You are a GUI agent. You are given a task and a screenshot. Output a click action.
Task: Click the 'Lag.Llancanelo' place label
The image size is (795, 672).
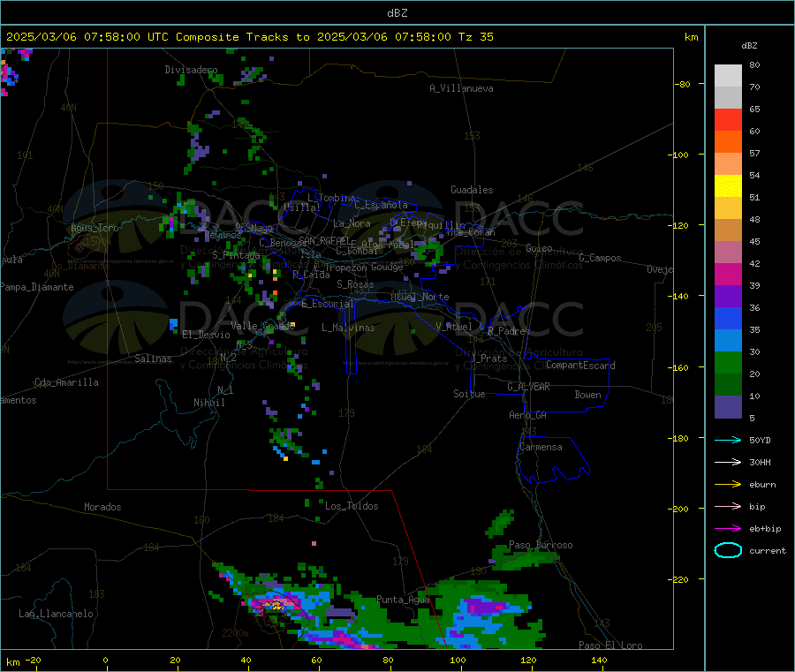point(57,614)
